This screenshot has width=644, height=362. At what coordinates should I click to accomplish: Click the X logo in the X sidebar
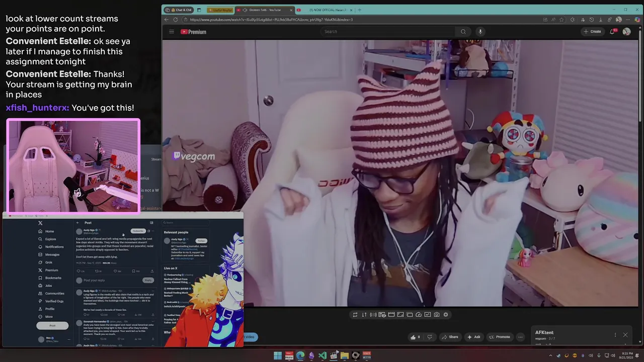click(40, 223)
